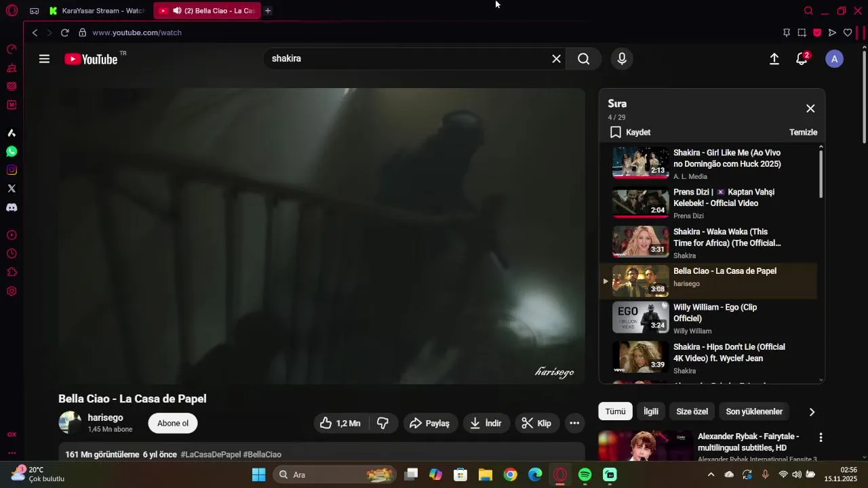The image size is (868, 488).
Task: Start voice search with microphone
Action: click(622, 59)
